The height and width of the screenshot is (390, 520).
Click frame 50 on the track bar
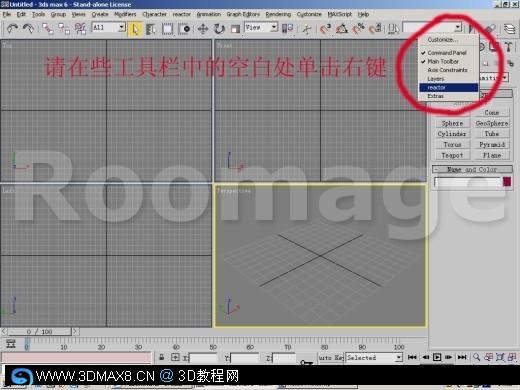click(x=213, y=344)
